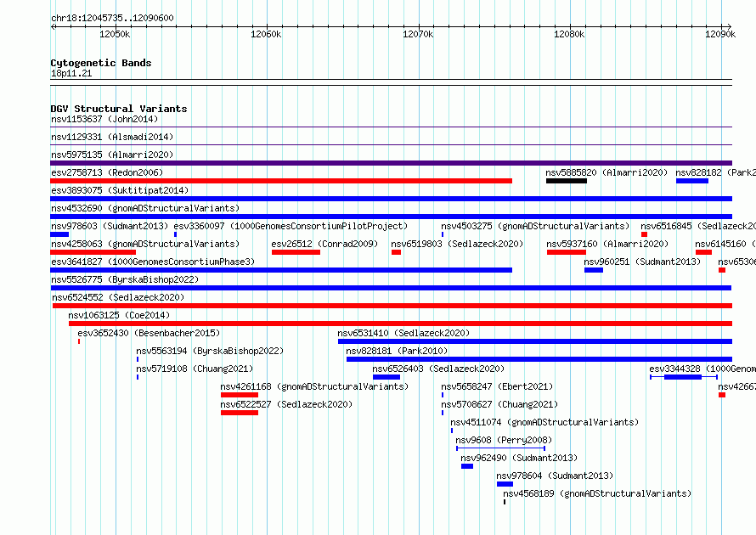Open the nsv6519803 (Sedlazeck2020) label
This screenshot has width=756, height=535.
[457, 244]
